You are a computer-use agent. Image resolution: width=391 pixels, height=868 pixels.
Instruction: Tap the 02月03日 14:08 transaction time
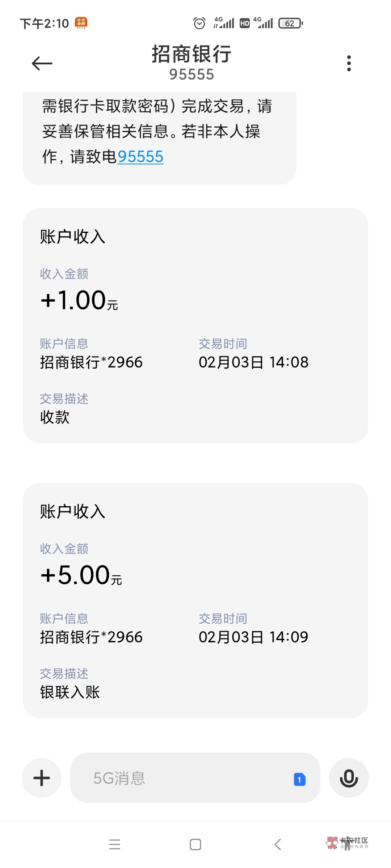(x=253, y=362)
